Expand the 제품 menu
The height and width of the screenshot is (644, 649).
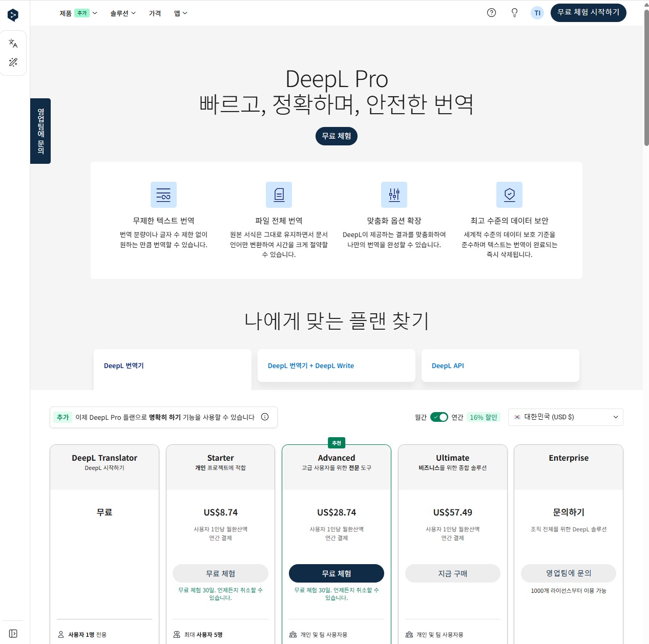point(78,13)
